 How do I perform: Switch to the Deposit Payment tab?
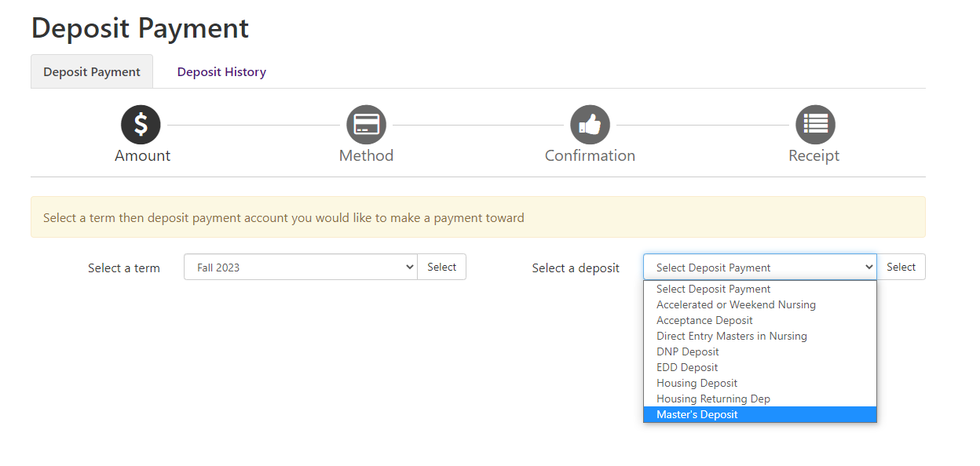(x=92, y=72)
